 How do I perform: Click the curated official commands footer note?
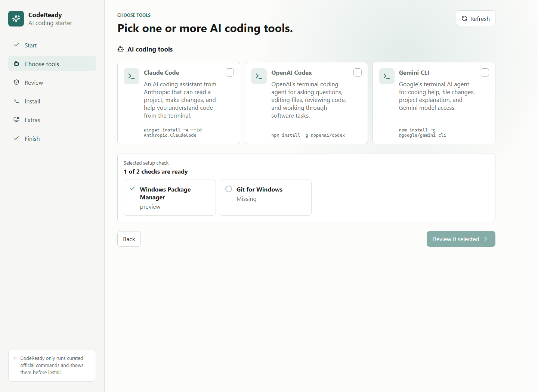click(x=52, y=365)
